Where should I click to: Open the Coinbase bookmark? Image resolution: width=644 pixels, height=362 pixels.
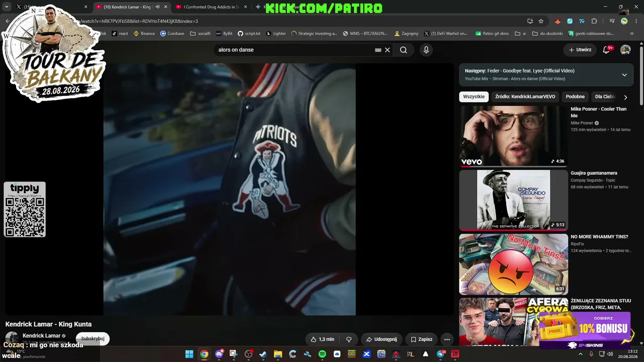coord(172,34)
